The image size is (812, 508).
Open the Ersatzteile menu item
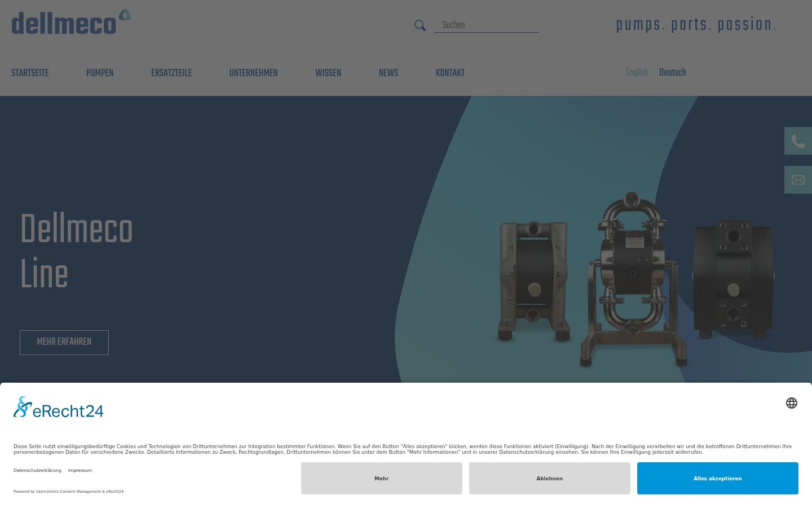pyautogui.click(x=171, y=73)
